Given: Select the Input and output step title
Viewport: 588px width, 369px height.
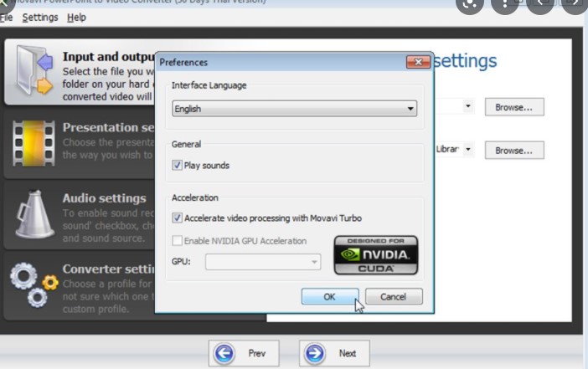Looking at the screenshot, I should click(x=109, y=57).
